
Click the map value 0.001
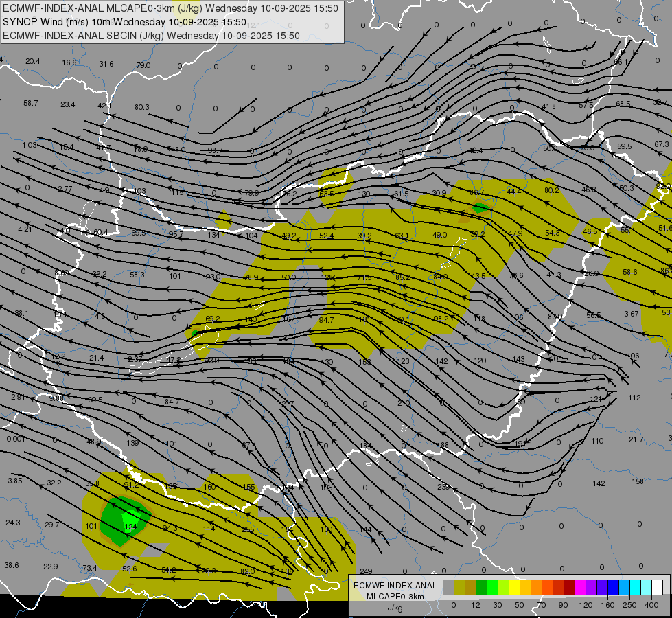tap(16, 439)
